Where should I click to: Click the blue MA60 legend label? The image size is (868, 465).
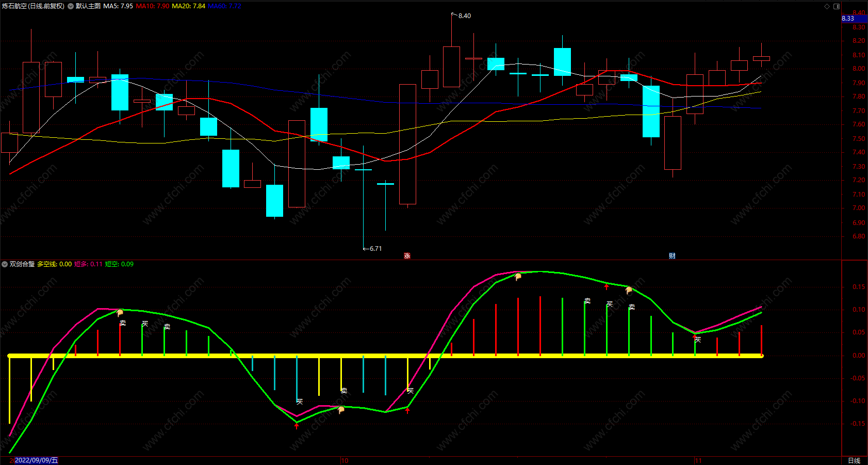[225, 6]
